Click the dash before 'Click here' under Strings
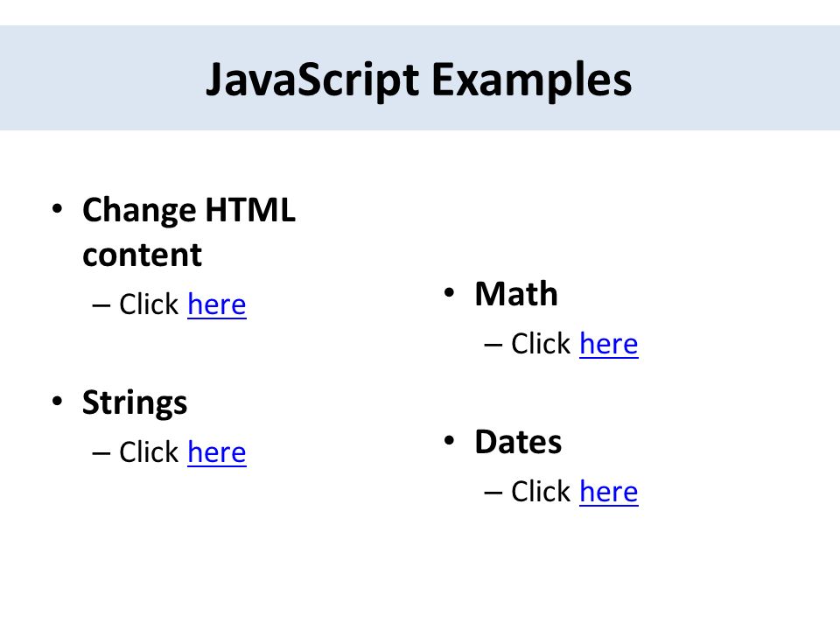 coord(101,454)
